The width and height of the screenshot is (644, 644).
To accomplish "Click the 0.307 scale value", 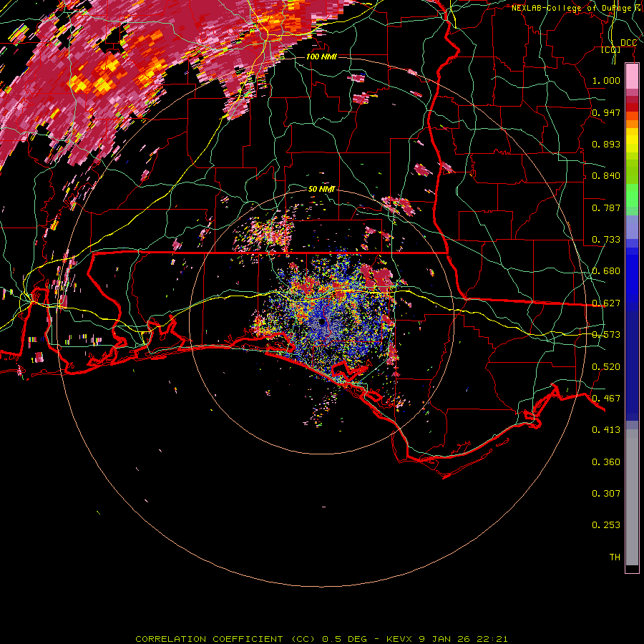I will click(x=606, y=494).
